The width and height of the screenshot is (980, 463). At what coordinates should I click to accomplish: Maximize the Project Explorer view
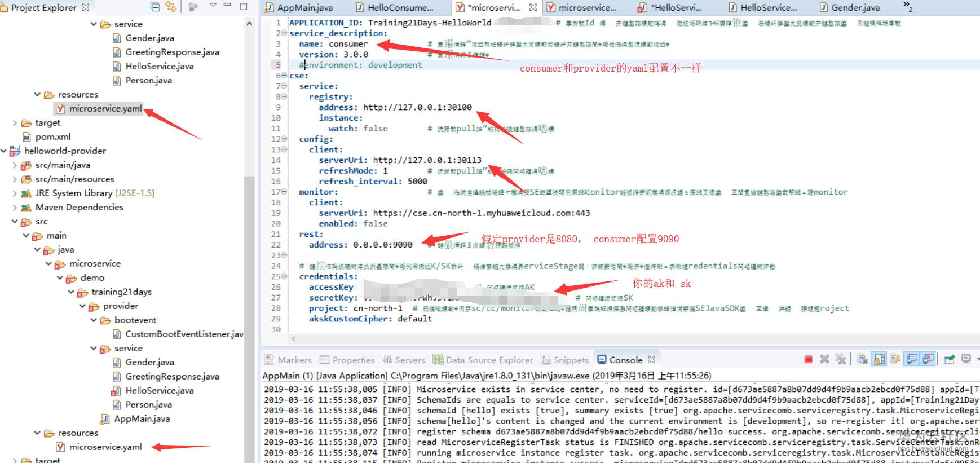tap(244, 6)
